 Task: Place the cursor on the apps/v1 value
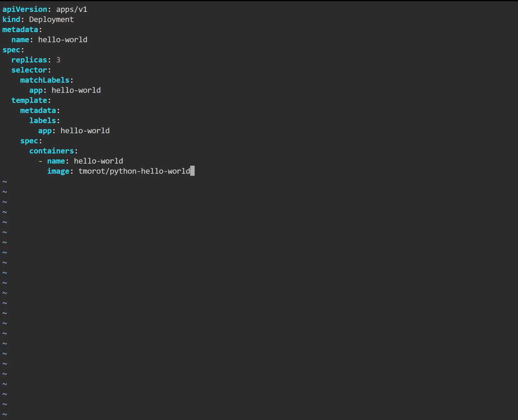click(72, 9)
